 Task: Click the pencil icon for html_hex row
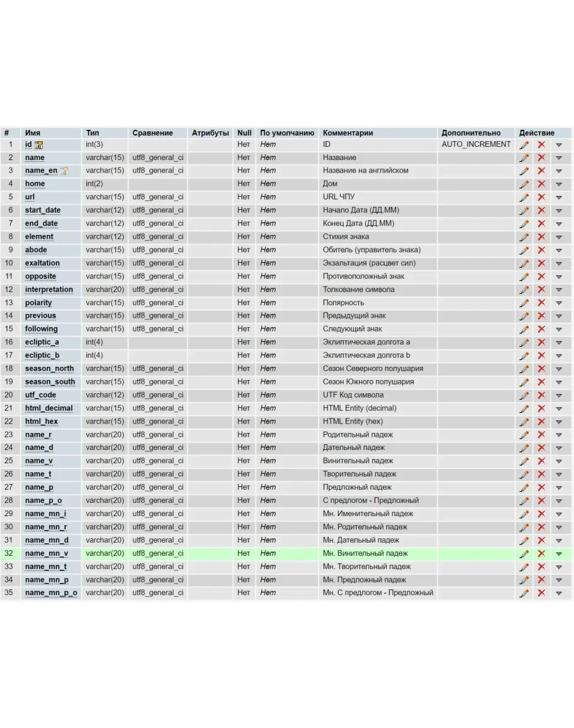(x=524, y=422)
